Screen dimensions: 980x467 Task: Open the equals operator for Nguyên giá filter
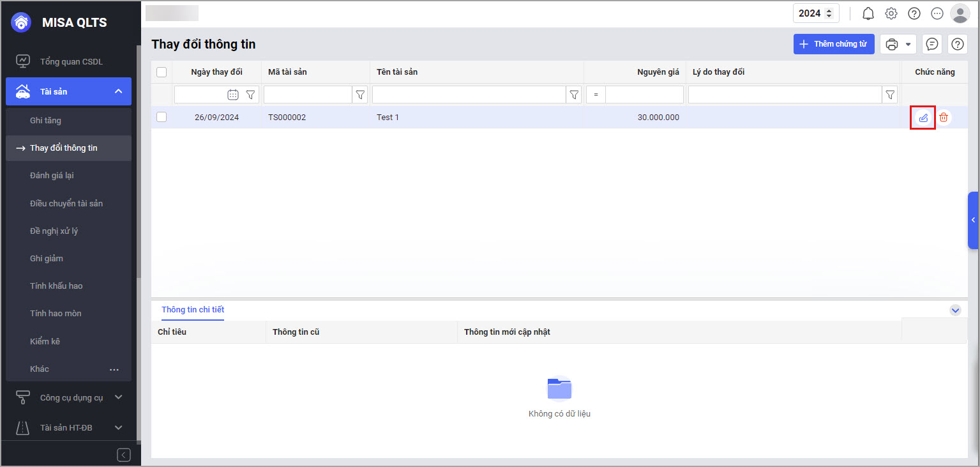[596, 95]
